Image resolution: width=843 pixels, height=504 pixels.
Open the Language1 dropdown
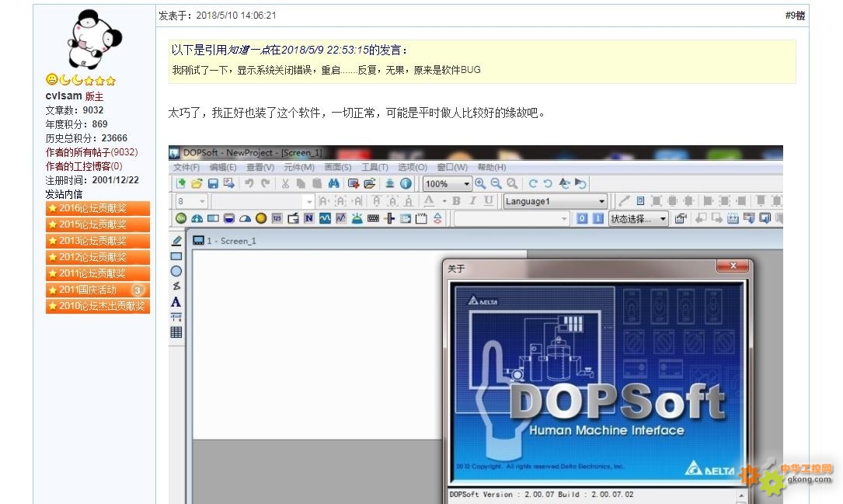point(555,201)
